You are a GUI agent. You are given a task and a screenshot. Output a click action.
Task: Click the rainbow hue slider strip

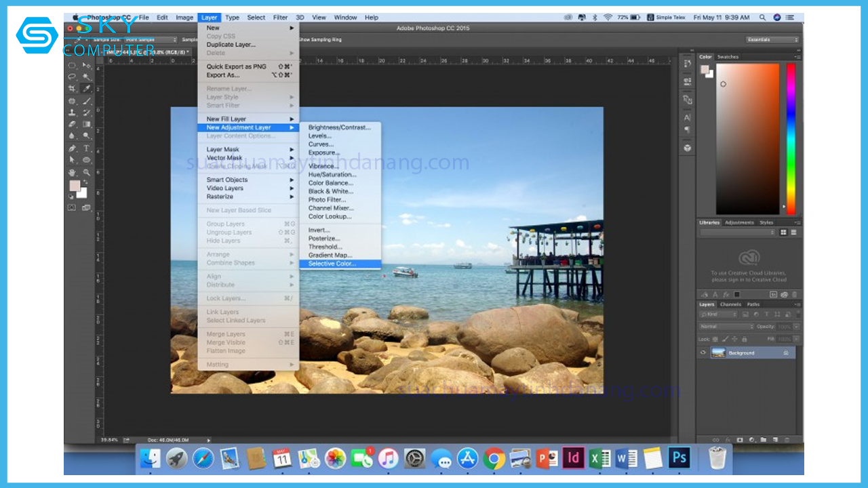click(x=791, y=138)
